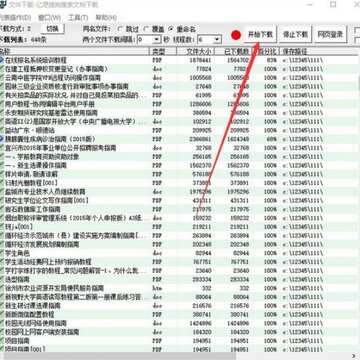Click the 切换 download mode button
The height and width of the screenshot is (360, 360).
[x=52, y=29]
